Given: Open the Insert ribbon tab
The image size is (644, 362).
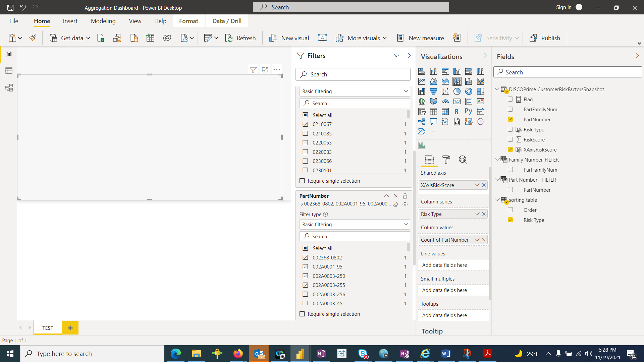Looking at the screenshot, I should [70, 21].
